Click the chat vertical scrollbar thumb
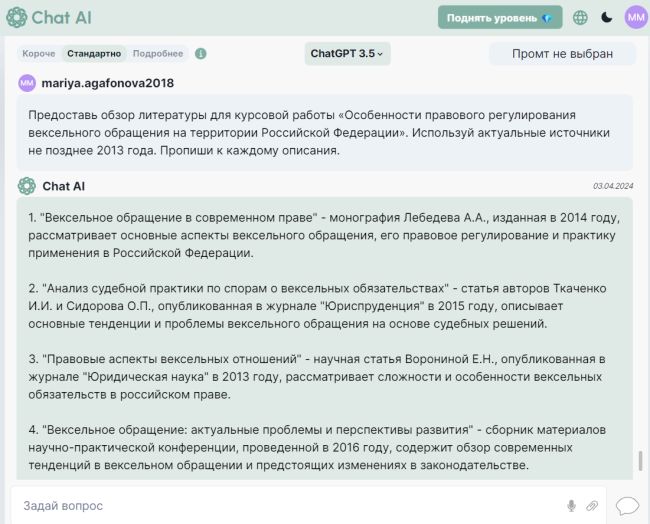 [640, 463]
